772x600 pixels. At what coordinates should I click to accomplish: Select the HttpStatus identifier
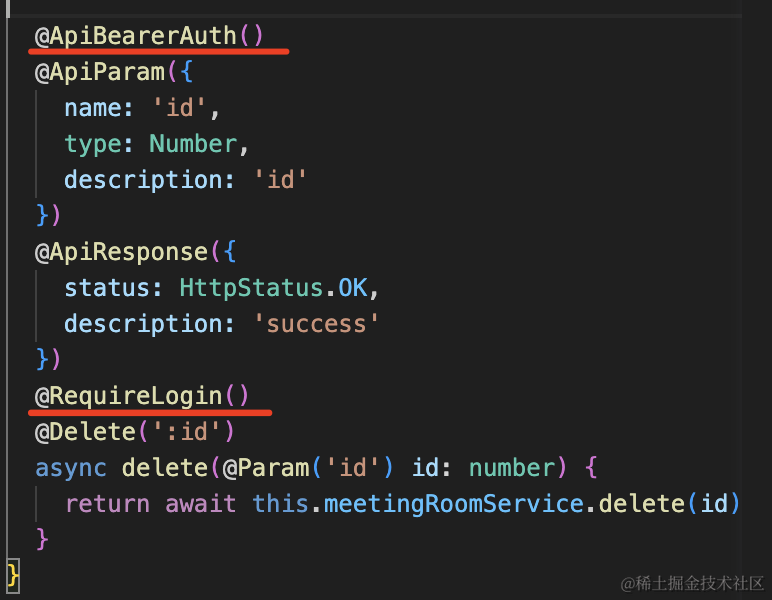251,288
